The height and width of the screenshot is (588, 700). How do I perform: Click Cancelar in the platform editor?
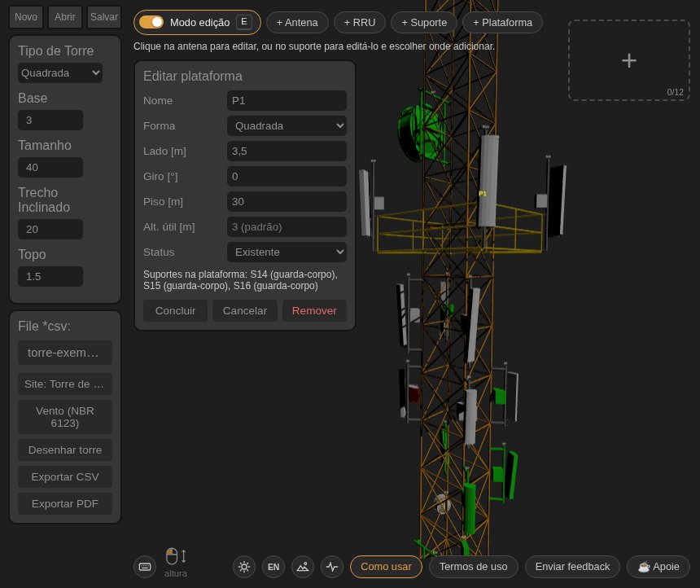point(245,310)
